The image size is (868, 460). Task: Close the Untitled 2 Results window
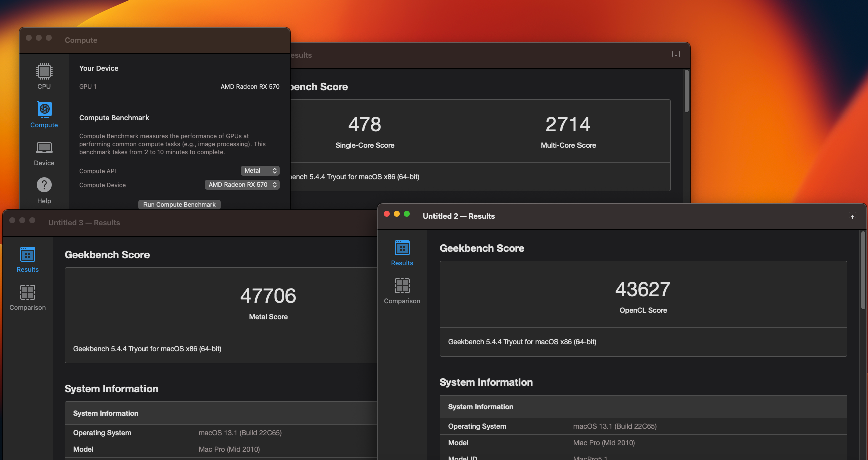pos(387,214)
